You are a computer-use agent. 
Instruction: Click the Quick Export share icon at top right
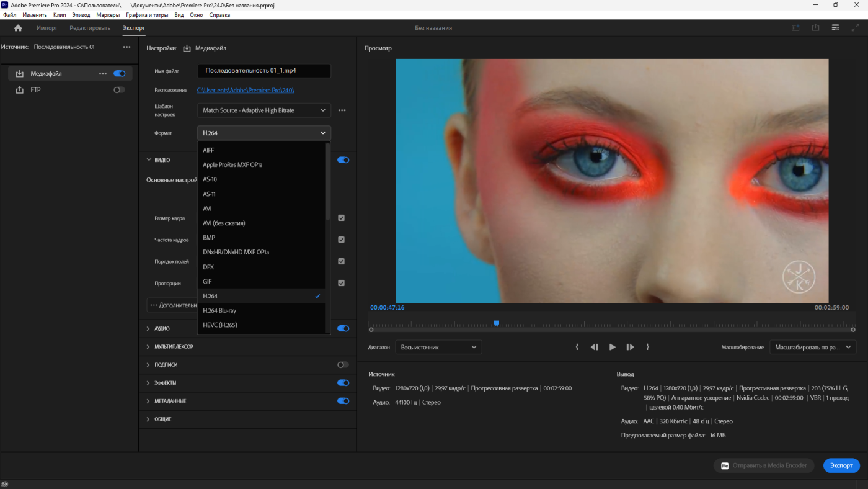coord(815,28)
